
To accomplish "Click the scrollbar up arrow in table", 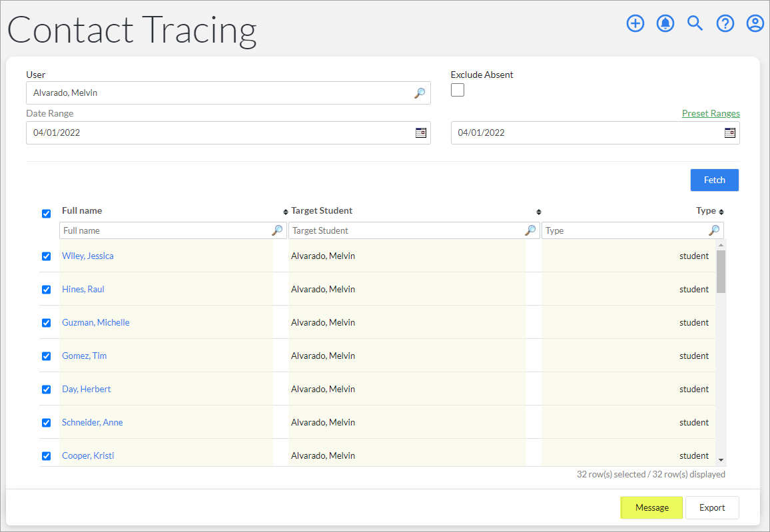I will click(x=721, y=244).
